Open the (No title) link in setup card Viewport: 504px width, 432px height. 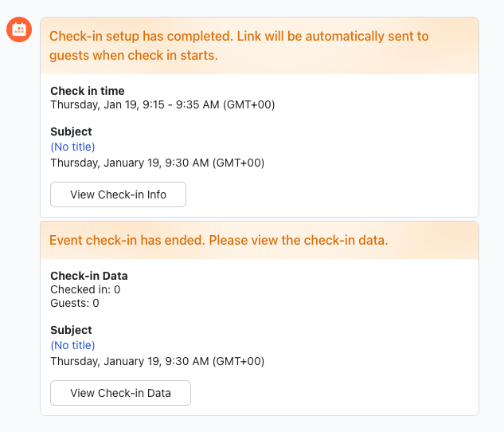pyautogui.click(x=72, y=147)
